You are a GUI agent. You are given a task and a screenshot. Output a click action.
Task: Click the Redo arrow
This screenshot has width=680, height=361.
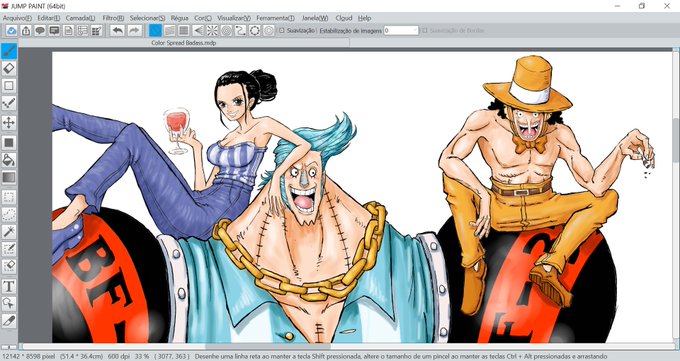click(x=134, y=30)
